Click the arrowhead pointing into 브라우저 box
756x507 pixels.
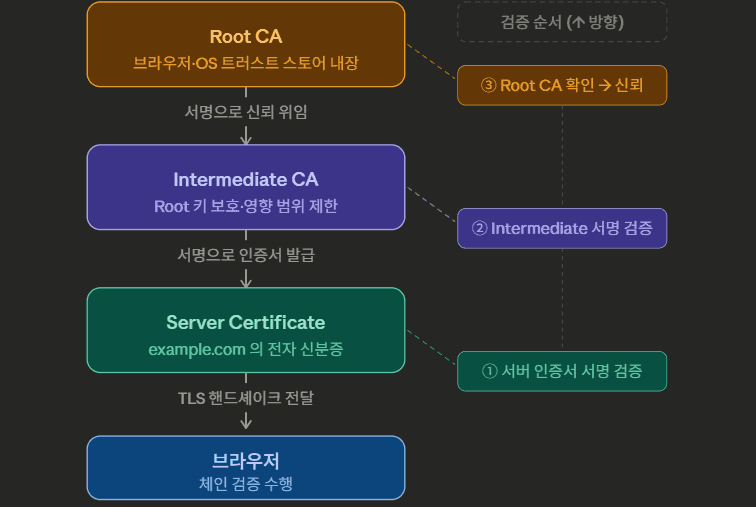point(246,423)
